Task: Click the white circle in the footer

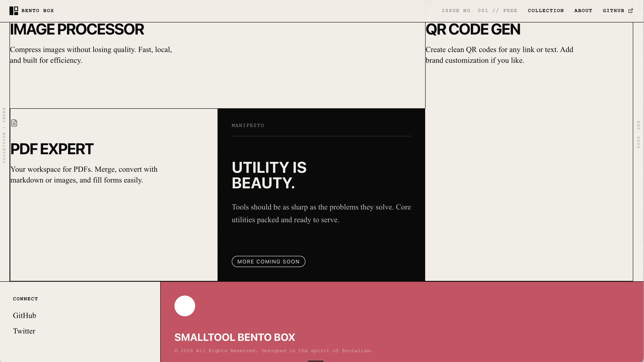Action: pos(185,306)
